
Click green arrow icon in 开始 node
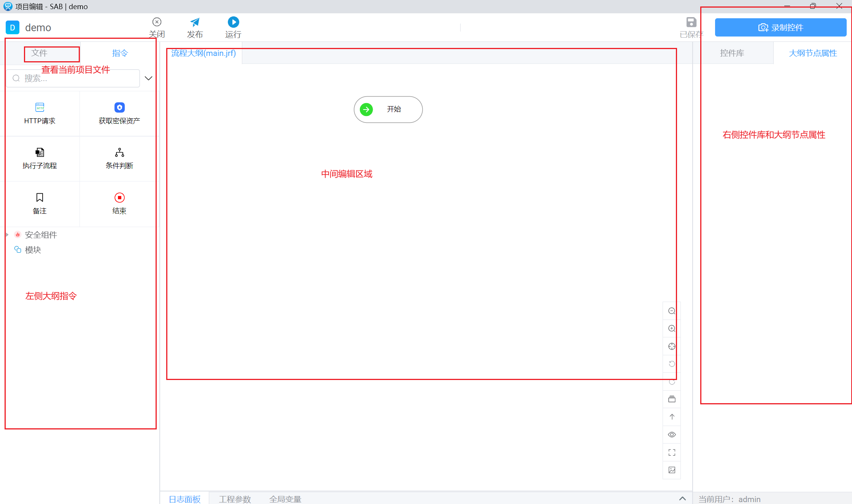click(x=366, y=110)
